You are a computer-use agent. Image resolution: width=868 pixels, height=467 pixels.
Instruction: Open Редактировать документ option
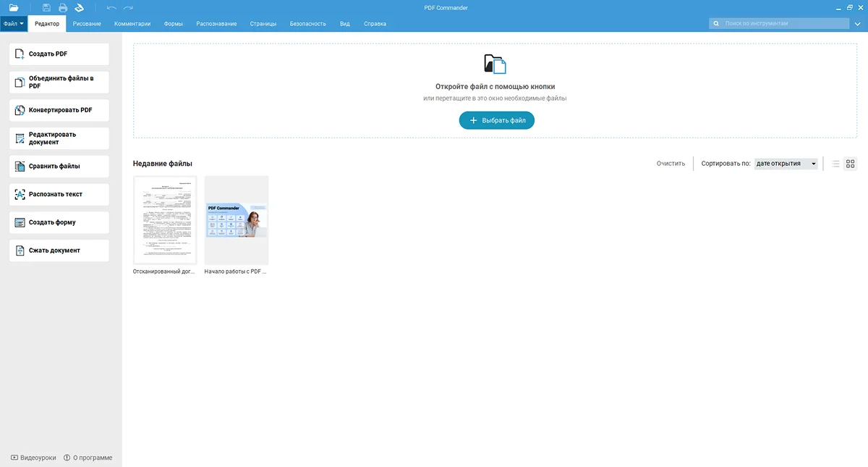point(59,138)
